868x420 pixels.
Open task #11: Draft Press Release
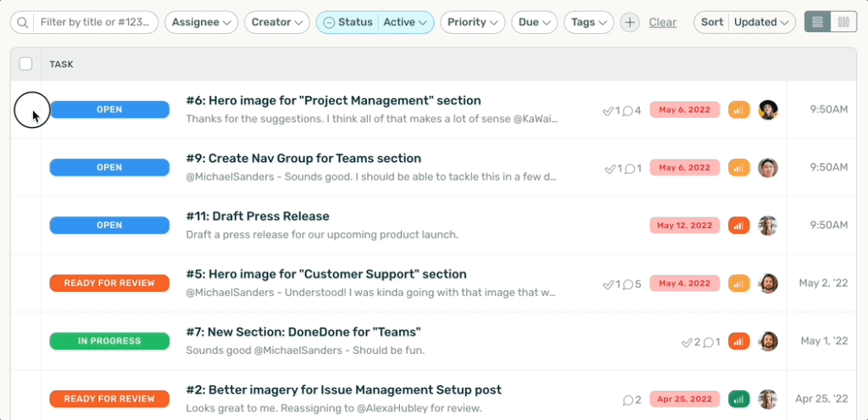[258, 216]
